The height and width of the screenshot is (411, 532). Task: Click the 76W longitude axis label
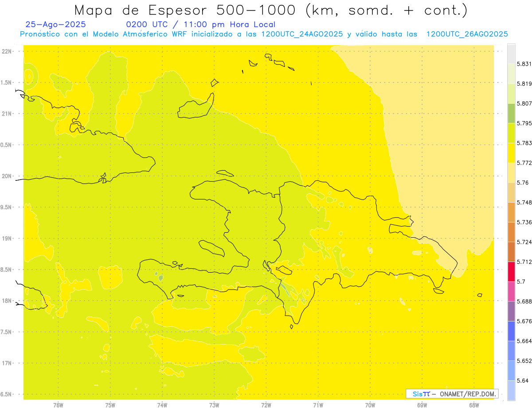coord(58,405)
